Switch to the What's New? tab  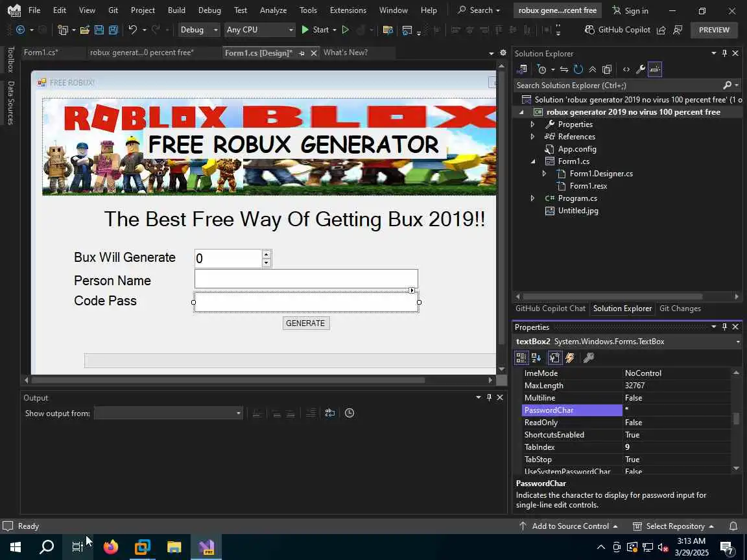(346, 52)
